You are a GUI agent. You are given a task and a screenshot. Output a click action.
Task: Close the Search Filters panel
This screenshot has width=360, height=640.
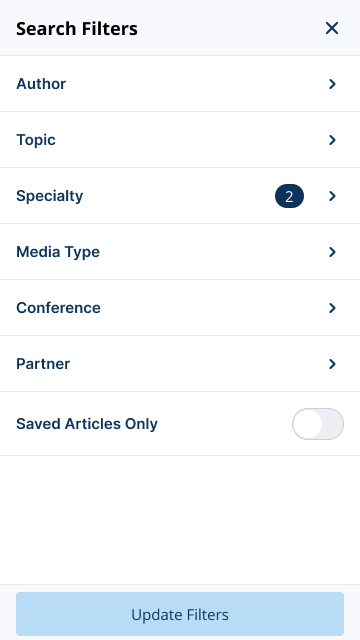(x=332, y=28)
